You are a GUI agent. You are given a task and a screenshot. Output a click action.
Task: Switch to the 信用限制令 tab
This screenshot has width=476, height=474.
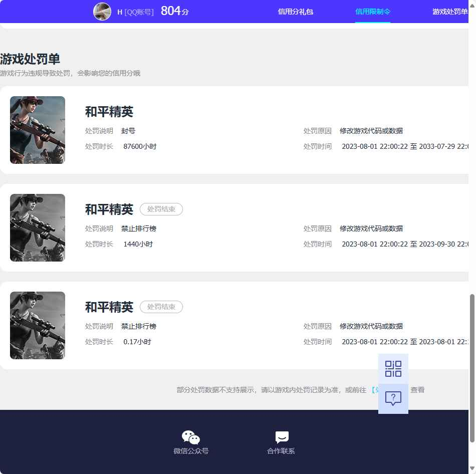click(373, 12)
